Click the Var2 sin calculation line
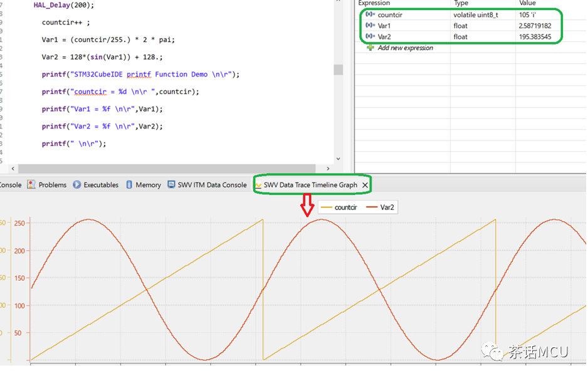588x378 pixels. [x=102, y=57]
